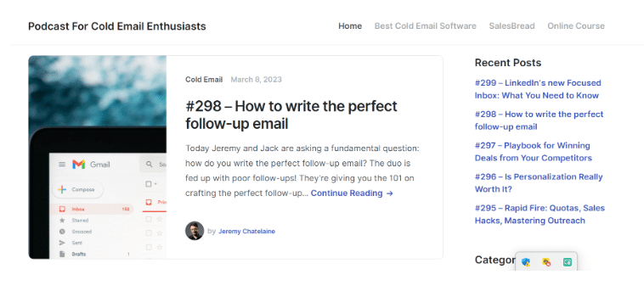Screen dimensions: 644x308
Task: Open the green screen tray icon
Action: [568, 262]
